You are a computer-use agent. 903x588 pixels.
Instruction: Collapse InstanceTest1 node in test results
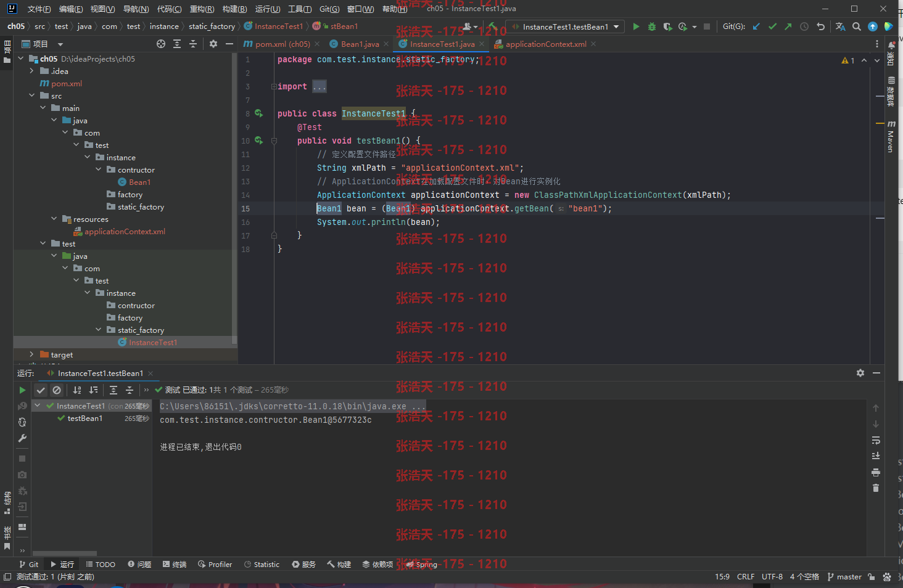(x=38, y=406)
